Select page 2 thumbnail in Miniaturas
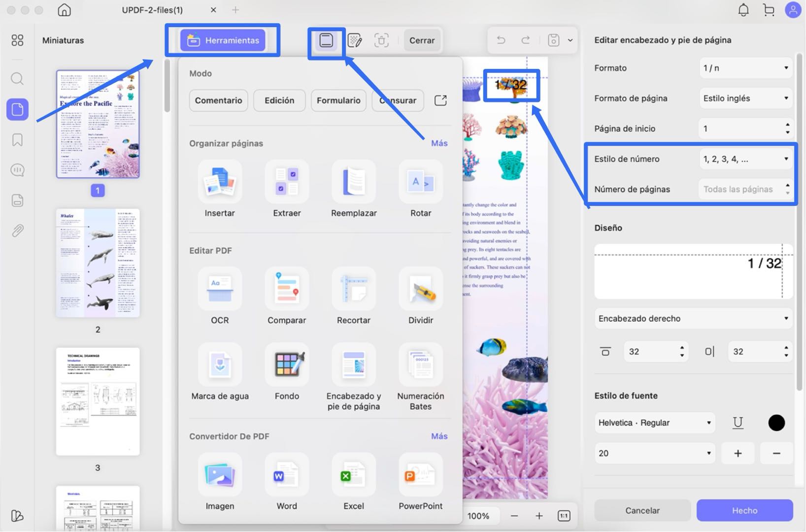The image size is (806, 532). (x=97, y=263)
